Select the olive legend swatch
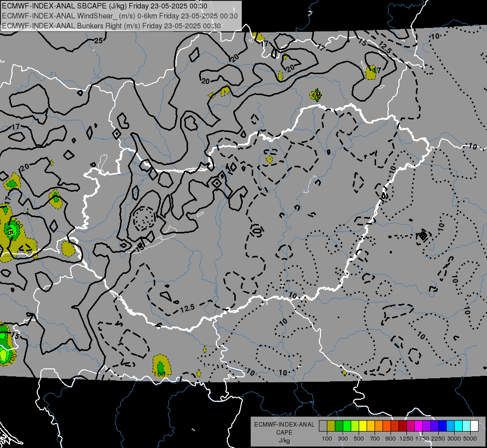This screenshot has height=448, width=487. (x=331, y=426)
